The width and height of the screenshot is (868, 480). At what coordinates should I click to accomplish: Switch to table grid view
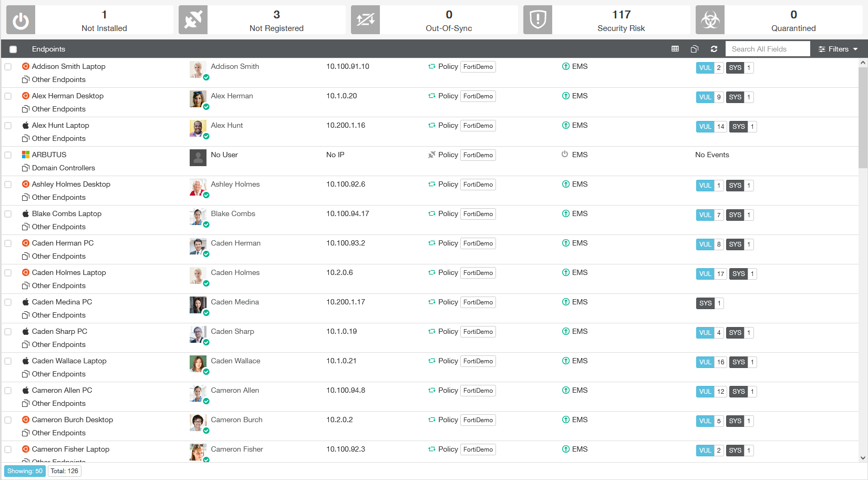click(x=675, y=49)
